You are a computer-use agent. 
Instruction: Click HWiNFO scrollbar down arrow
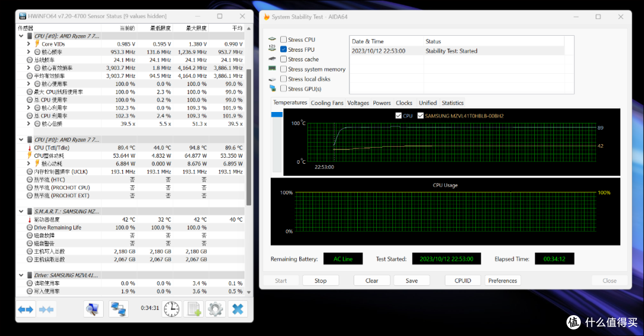[249, 292]
